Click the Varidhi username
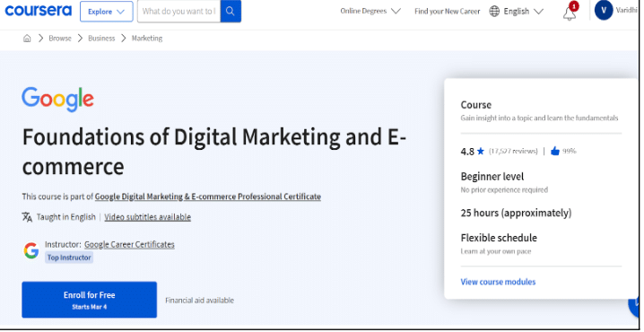Screen dimensions: 644x332 pyautogui.click(x=626, y=11)
